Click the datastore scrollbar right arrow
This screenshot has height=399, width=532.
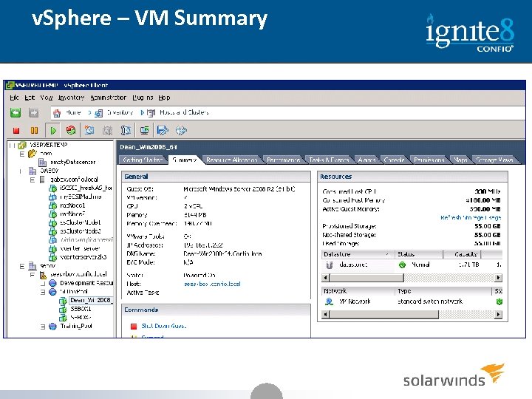coord(498,278)
